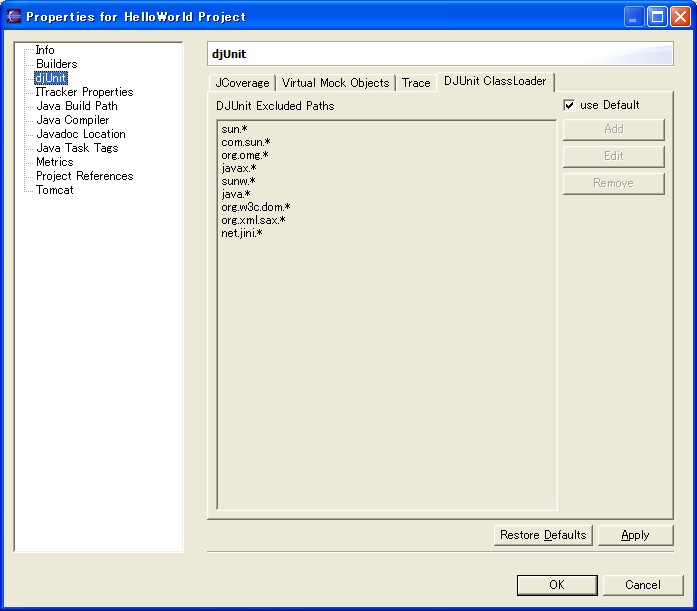Select Info in the properties tree
The width and height of the screenshot is (697, 611).
(x=45, y=50)
